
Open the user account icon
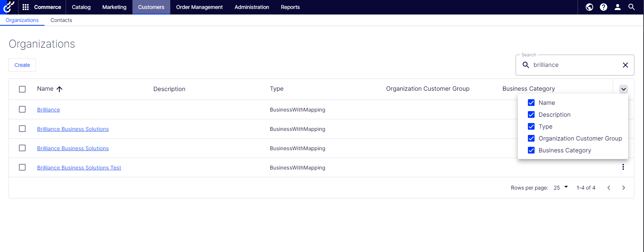click(x=618, y=7)
